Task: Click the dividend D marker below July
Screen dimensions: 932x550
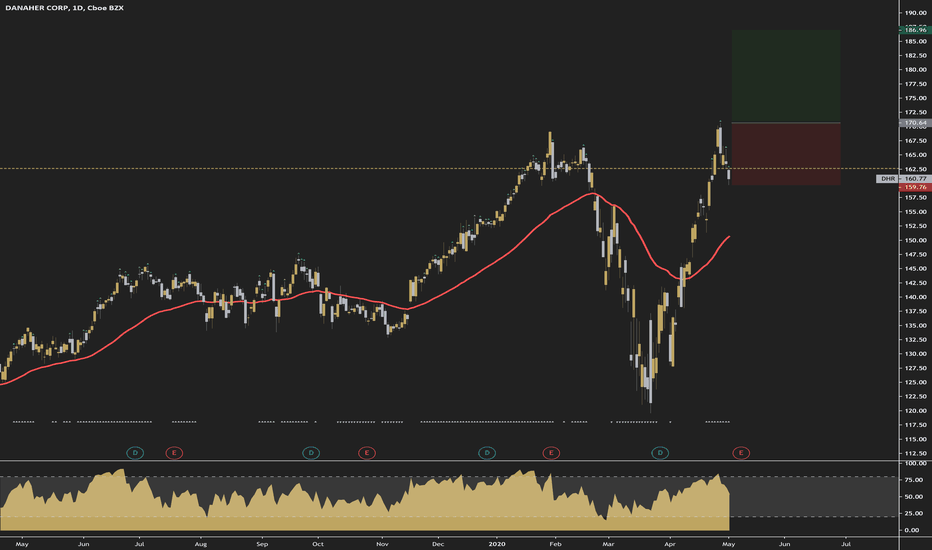Action: (x=135, y=453)
